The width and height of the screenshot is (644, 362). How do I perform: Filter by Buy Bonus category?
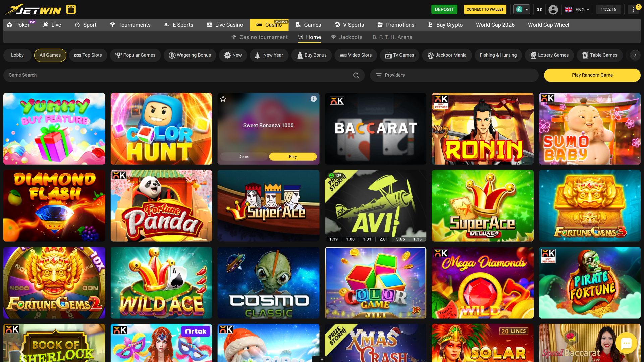click(312, 55)
